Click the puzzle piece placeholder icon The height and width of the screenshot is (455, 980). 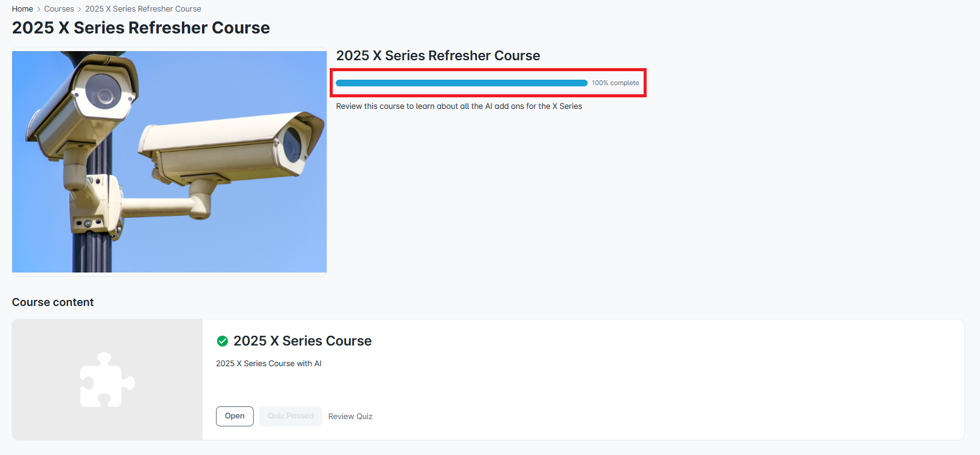click(107, 380)
